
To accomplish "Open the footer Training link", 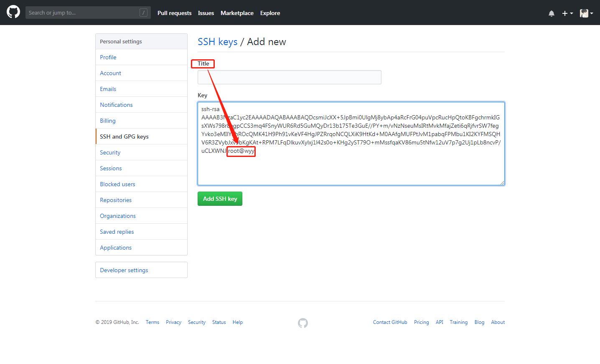I will [459, 322].
